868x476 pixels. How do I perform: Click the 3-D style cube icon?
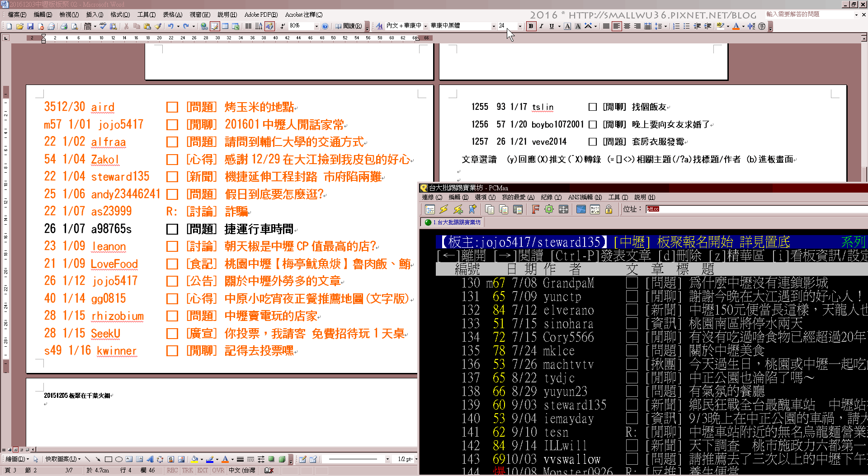click(x=282, y=459)
